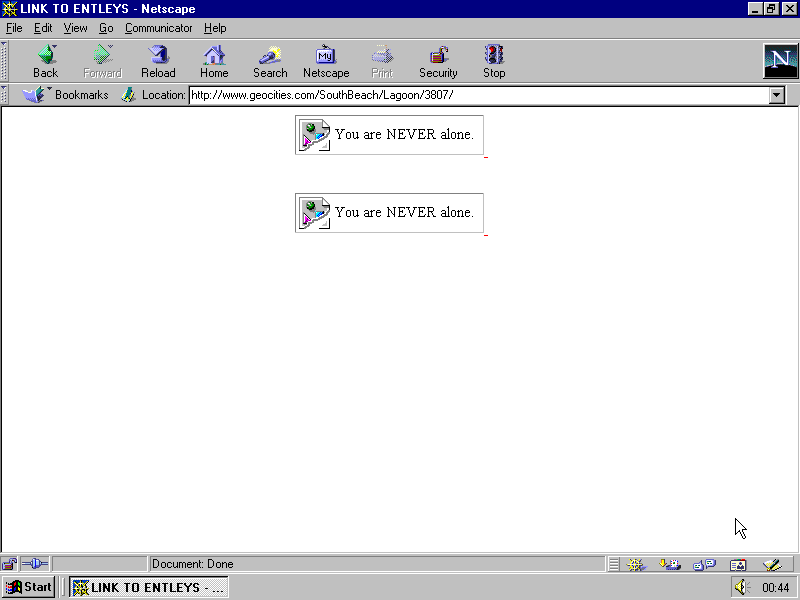Go to the Home page
Image resolution: width=800 pixels, height=600 pixels.
214,61
